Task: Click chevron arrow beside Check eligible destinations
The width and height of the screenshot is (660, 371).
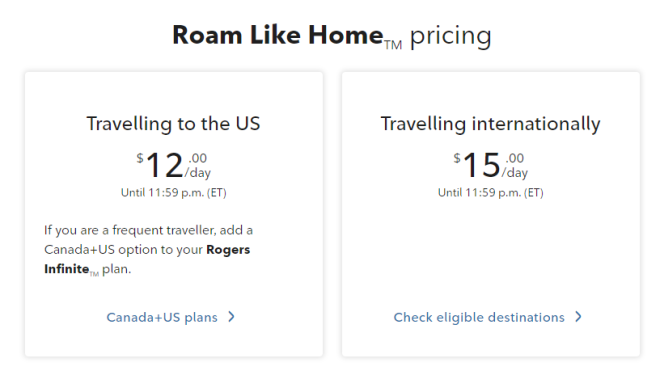Action: [x=579, y=317]
